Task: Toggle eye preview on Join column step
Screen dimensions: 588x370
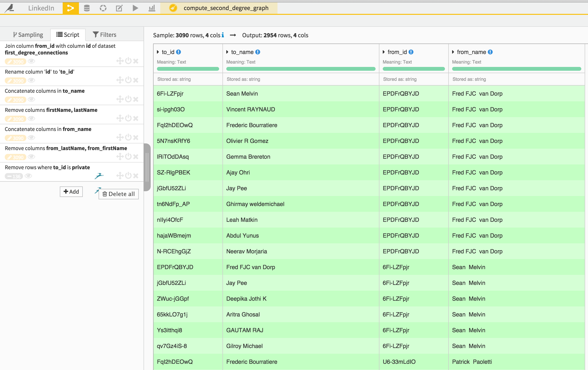Action: (x=32, y=61)
